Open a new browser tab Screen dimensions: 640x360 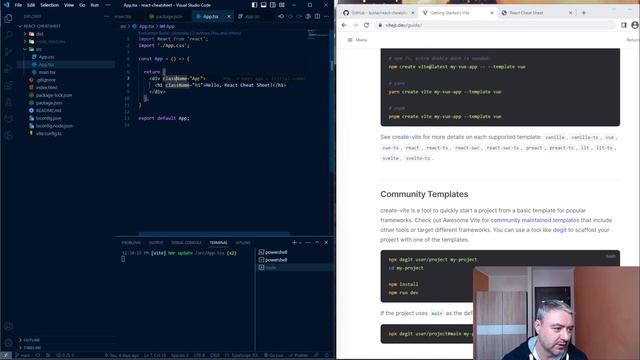pyautogui.click(x=584, y=13)
